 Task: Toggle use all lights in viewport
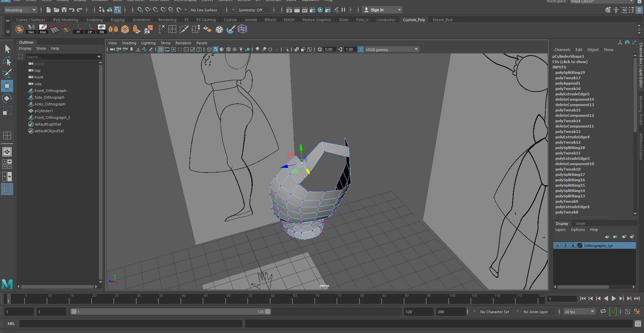coord(241,49)
